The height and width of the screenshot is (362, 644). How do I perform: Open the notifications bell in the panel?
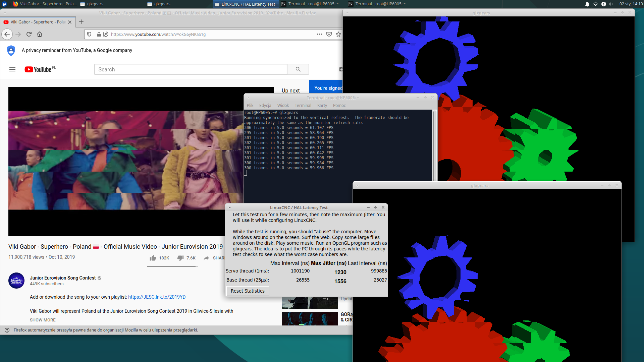(587, 4)
